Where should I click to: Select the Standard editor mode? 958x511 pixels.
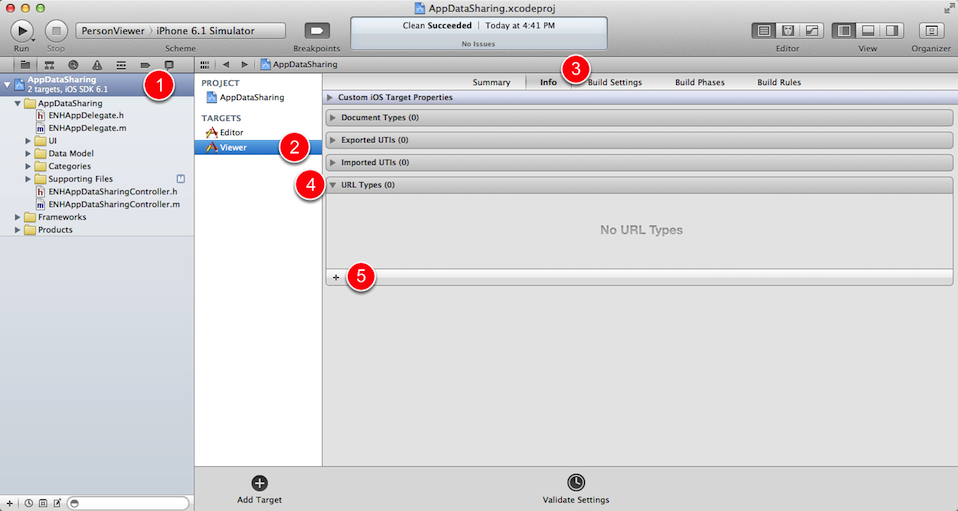(764, 31)
